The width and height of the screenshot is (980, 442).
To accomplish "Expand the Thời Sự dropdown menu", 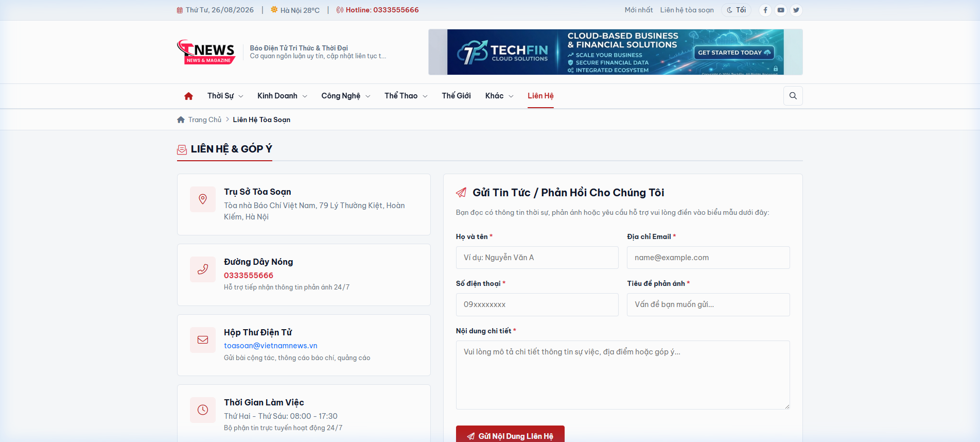I will click(x=225, y=96).
